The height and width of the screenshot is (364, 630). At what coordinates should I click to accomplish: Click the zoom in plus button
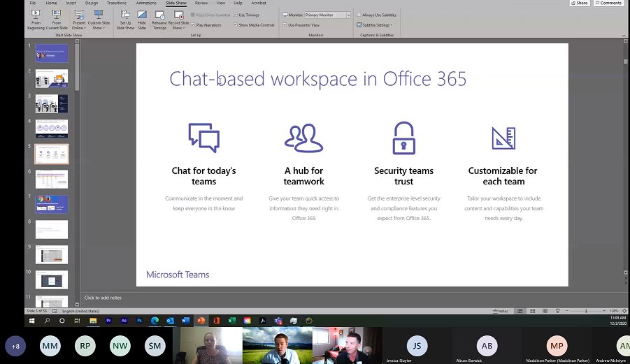(604, 311)
